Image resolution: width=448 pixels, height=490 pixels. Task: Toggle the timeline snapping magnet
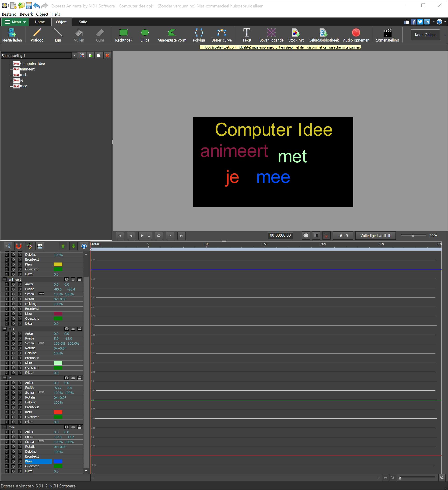point(18,246)
